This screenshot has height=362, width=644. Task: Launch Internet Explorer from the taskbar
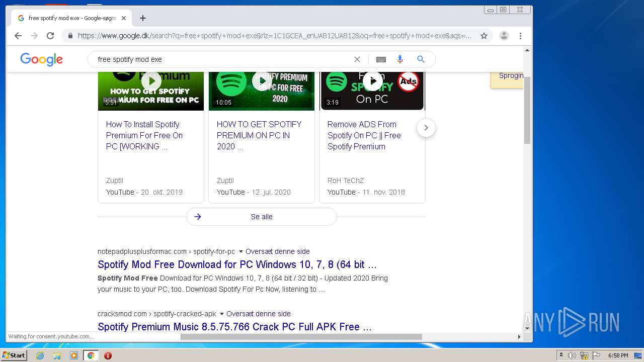click(40, 355)
